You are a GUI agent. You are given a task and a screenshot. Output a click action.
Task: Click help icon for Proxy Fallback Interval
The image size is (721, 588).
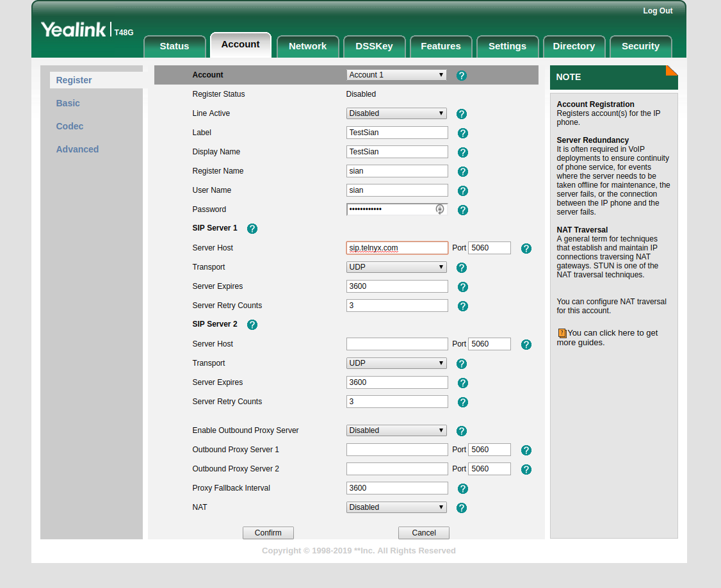pos(463,489)
